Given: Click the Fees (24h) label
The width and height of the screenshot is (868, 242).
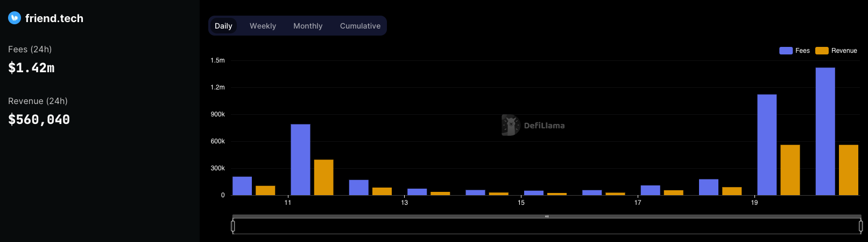Looking at the screenshot, I should pyautogui.click(x=30, y=49).
